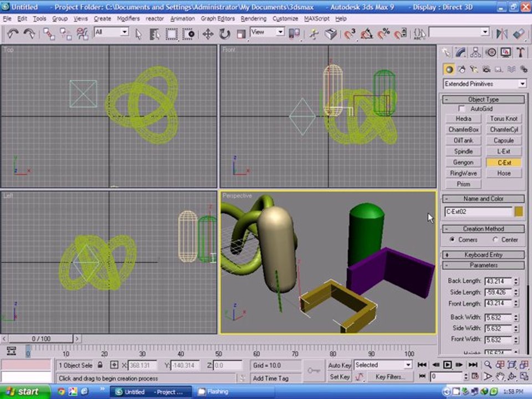This screenshot has width=532, height=399.
Task: Click the Align tool icon
Action: (519, 34)
